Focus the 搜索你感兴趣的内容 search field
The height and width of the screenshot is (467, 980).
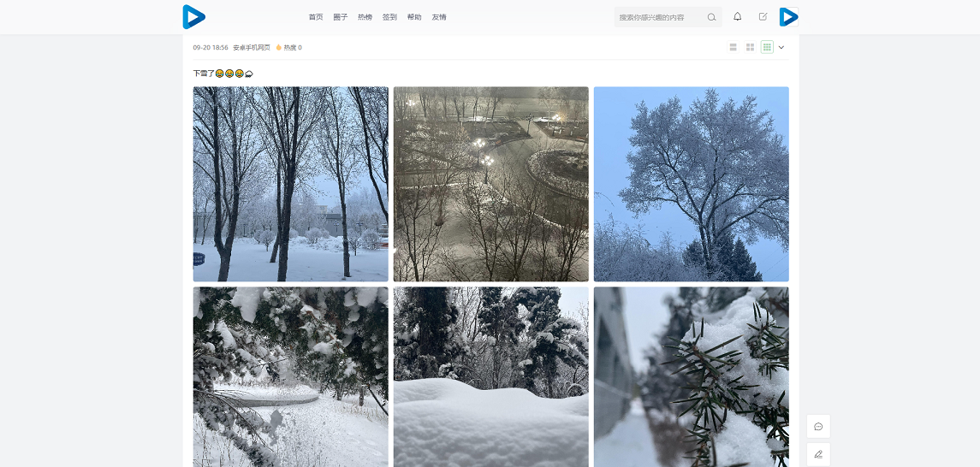pos(661,17)
